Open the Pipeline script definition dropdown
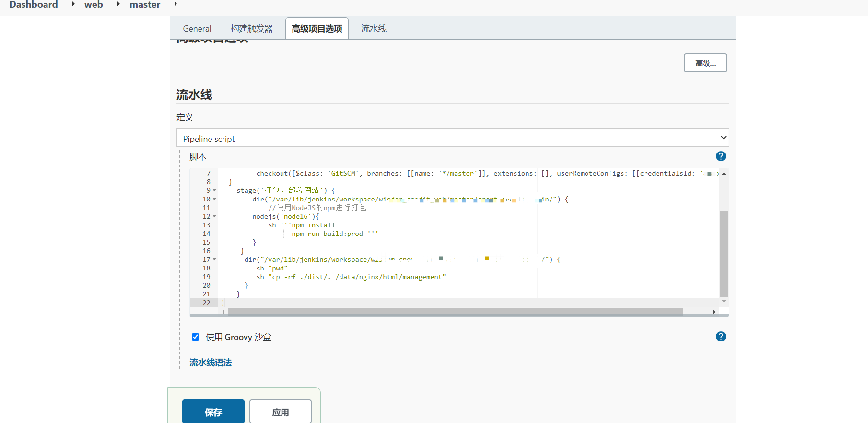 [x=453, y=138]
